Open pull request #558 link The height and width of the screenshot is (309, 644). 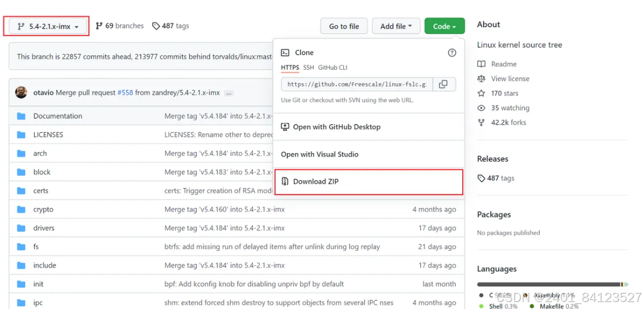tap(125, 93)
